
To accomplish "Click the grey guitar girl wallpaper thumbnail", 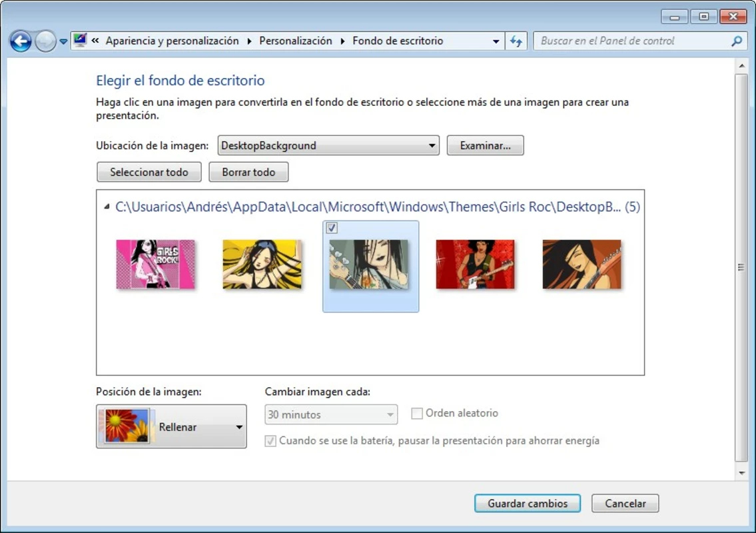I will pyautogui.click(x=369, y=265).
